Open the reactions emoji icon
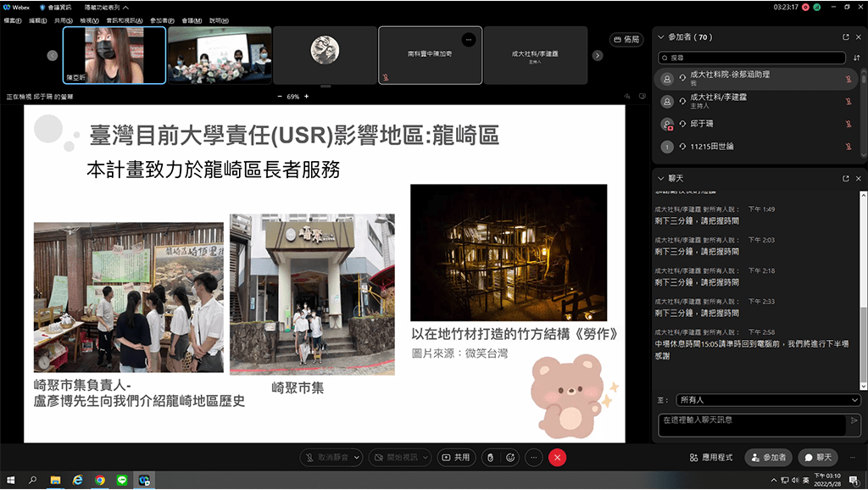 (x=511, y=457)
